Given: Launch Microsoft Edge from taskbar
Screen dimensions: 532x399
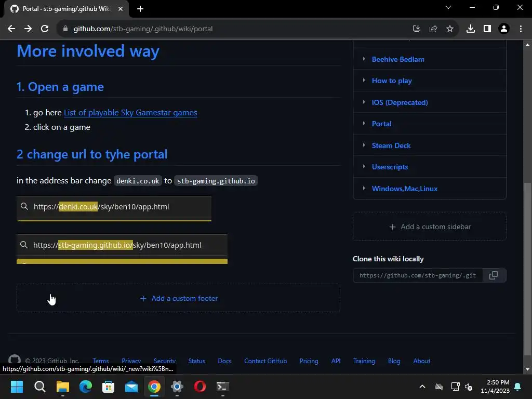Looking at the screenshot, I should tap(86, 387).
